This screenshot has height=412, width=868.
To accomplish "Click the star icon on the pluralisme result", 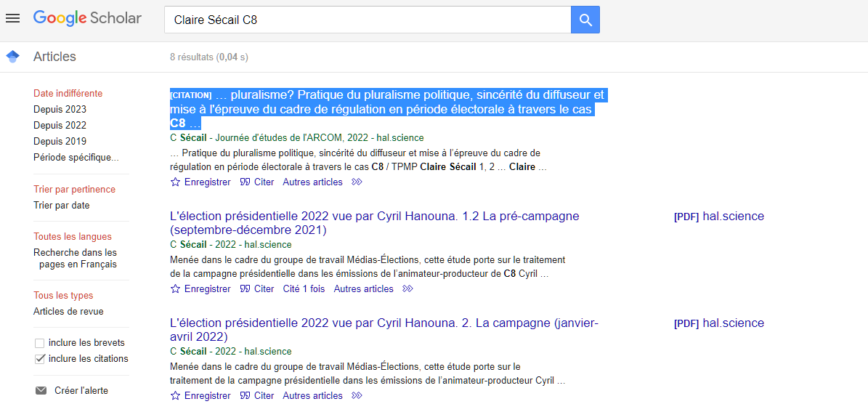I will (176, 182).
